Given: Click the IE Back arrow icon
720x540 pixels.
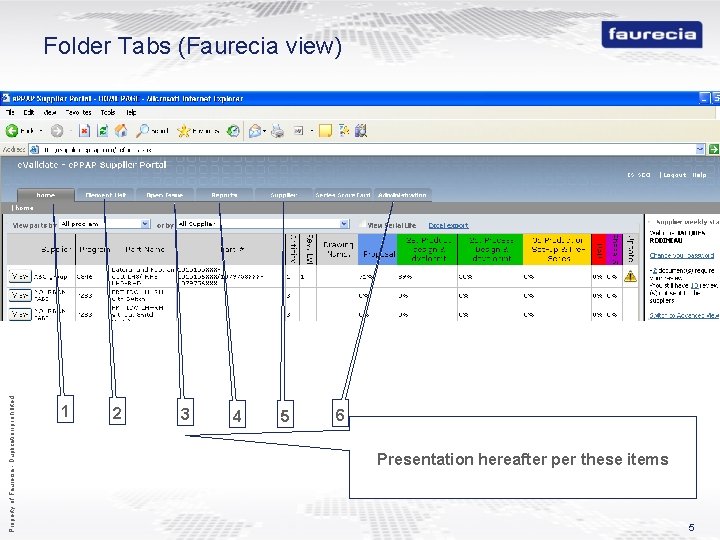Looking at the screenshot, I should 12,131.
